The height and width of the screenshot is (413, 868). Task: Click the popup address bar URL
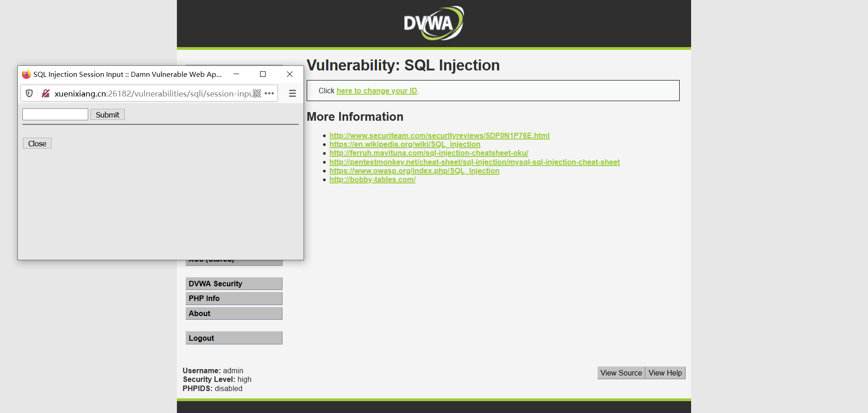[x=153, y=93]
